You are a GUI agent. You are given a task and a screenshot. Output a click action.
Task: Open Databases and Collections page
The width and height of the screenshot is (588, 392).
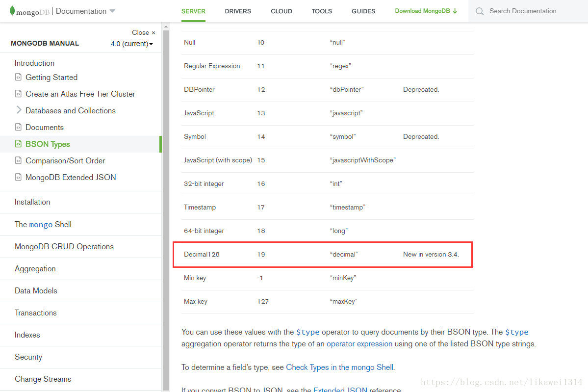pos(71,111)
